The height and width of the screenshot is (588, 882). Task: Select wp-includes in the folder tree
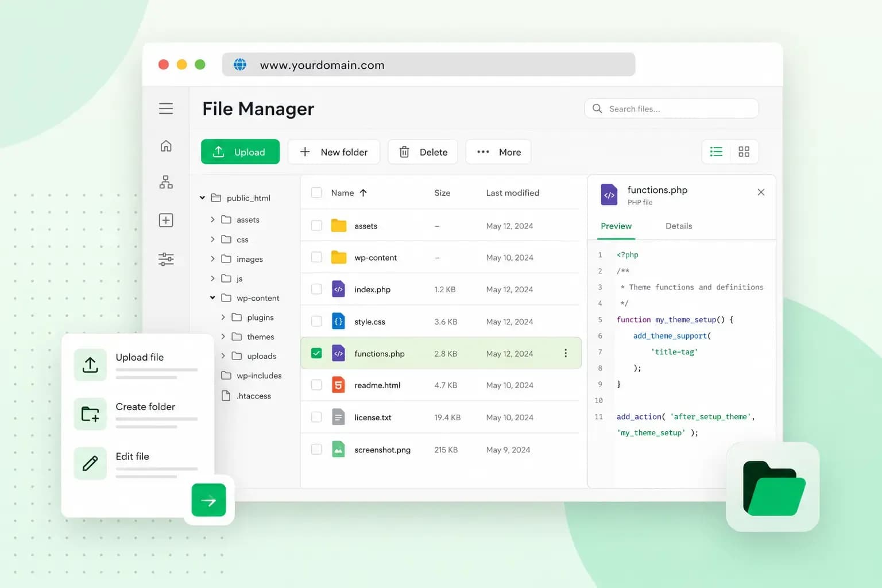[259, 376]
